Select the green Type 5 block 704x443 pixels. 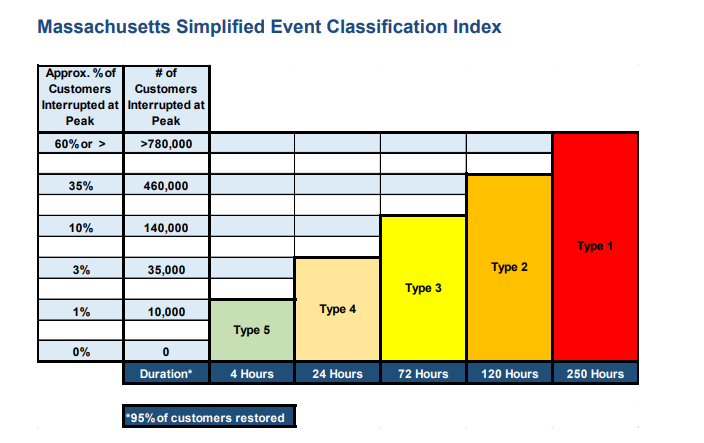pyautogui.click(x=252, y=330)
